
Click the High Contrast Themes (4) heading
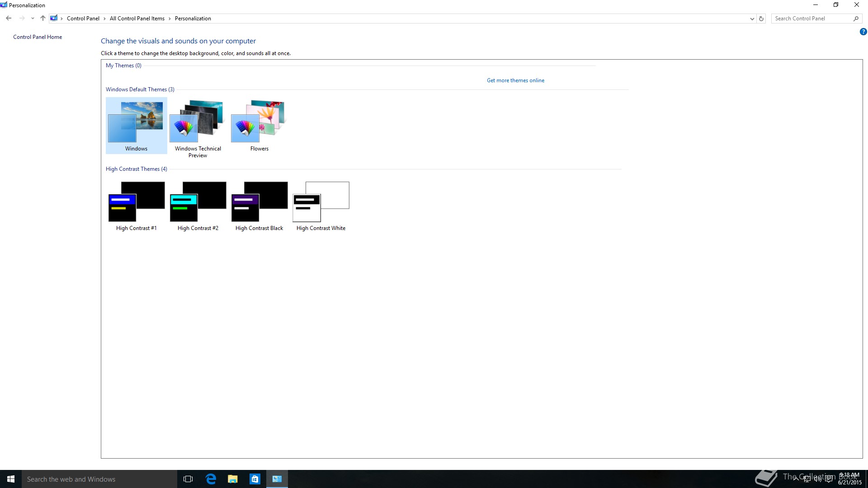137,169
